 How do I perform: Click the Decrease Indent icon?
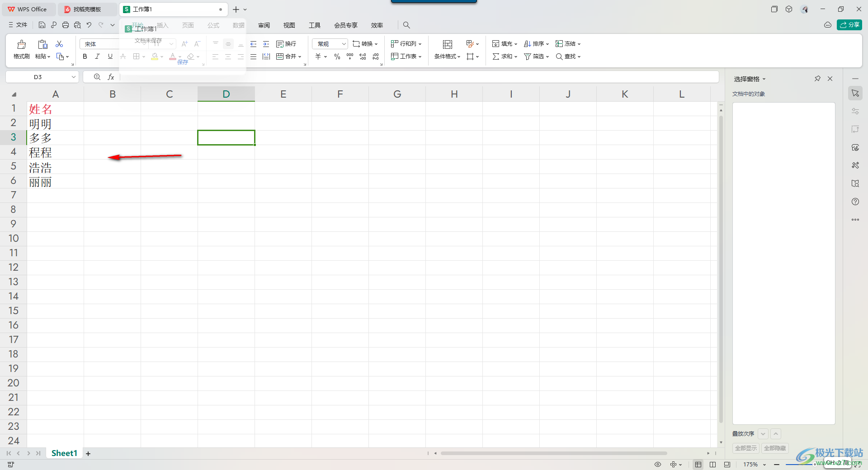pos(253,44)
